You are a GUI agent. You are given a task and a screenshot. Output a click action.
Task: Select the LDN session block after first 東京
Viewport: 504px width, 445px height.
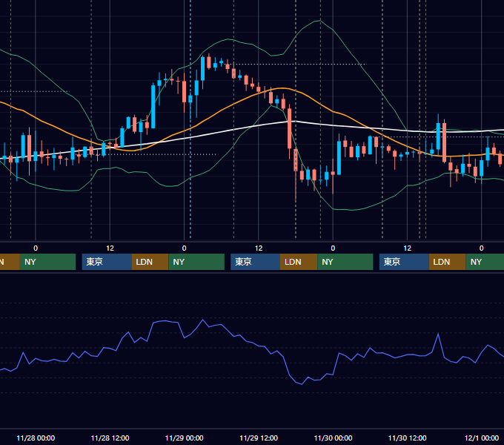(x=150, y=262)
